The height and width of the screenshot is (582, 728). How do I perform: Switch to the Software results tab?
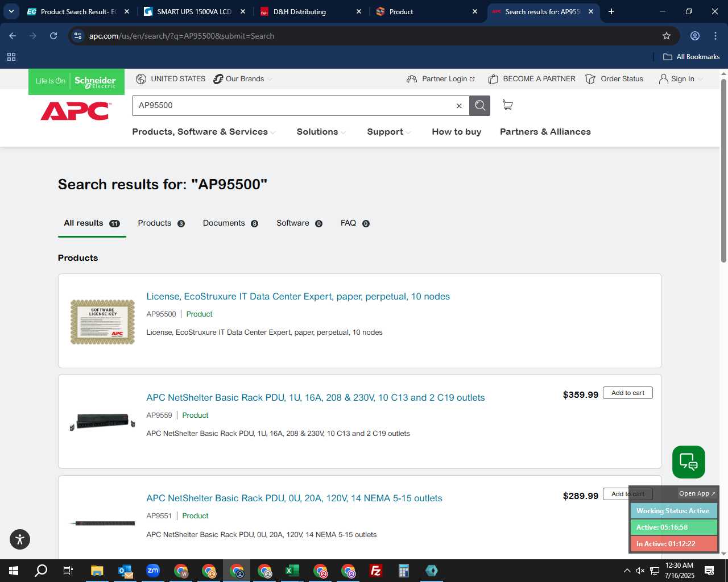(300, 223)
